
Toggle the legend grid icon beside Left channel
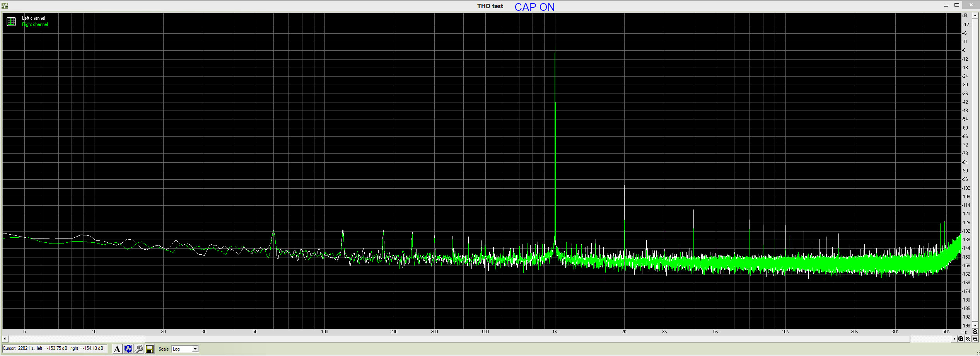point(11,22)
